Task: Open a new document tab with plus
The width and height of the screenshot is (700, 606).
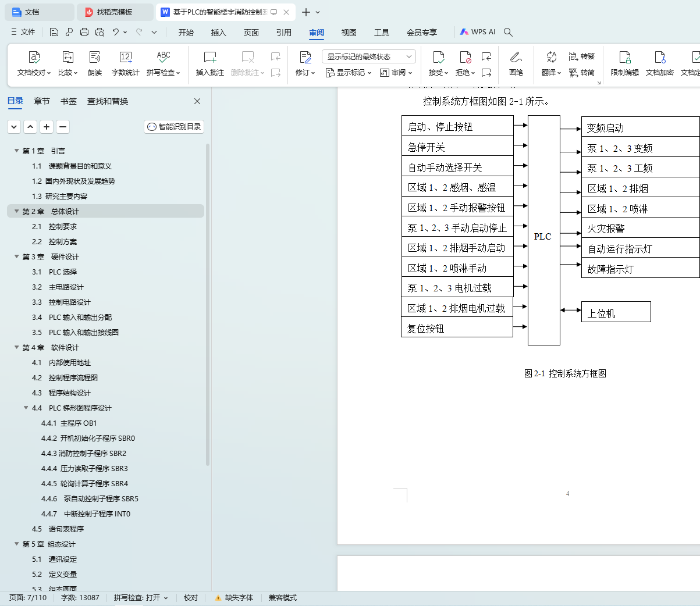Action: (x=305, y=12)
